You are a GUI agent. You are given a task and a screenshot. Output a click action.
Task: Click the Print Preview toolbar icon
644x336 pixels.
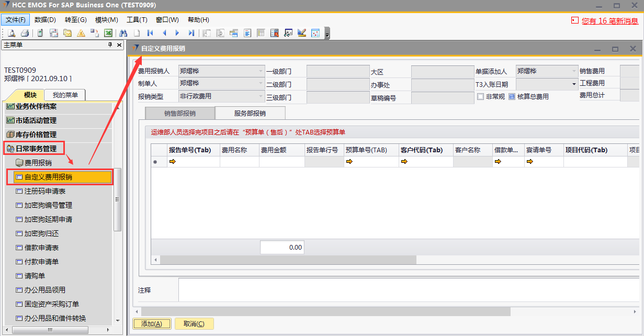pyautogui.click(x=11, y=33)
